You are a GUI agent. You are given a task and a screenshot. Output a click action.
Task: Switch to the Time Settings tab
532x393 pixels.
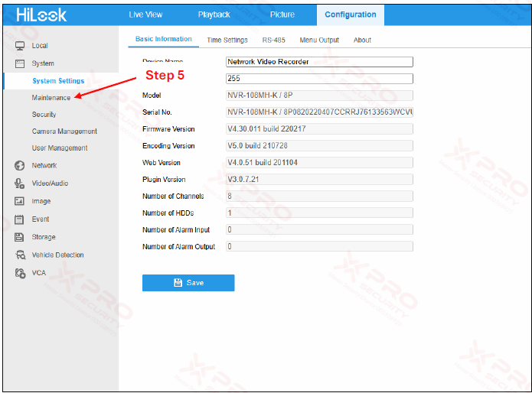pyautogui.click(x=227, y=40)
